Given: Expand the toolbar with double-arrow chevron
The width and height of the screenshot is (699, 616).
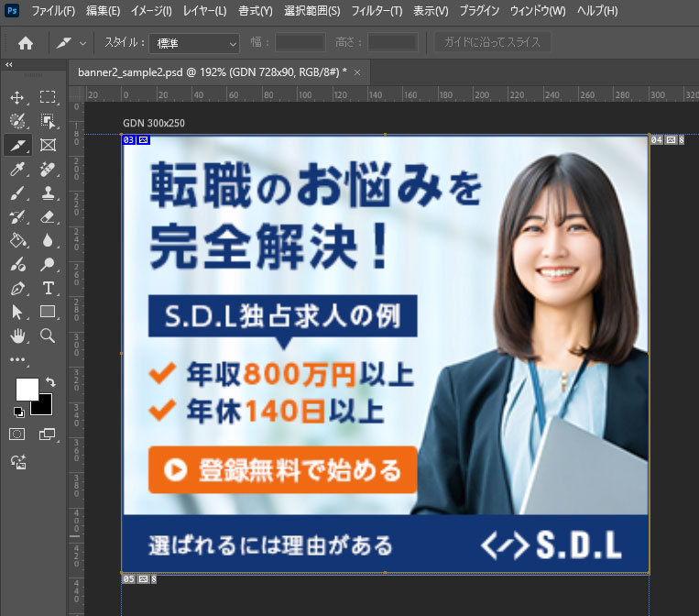Looking at the screenshot, I should tap(8, 65).
